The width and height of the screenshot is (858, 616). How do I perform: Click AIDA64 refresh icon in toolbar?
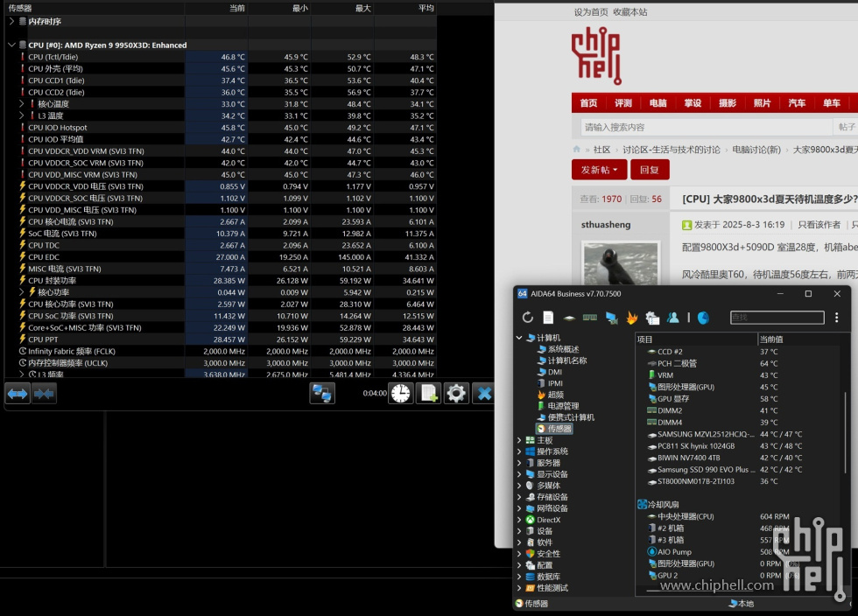click(x=527, y=318)
